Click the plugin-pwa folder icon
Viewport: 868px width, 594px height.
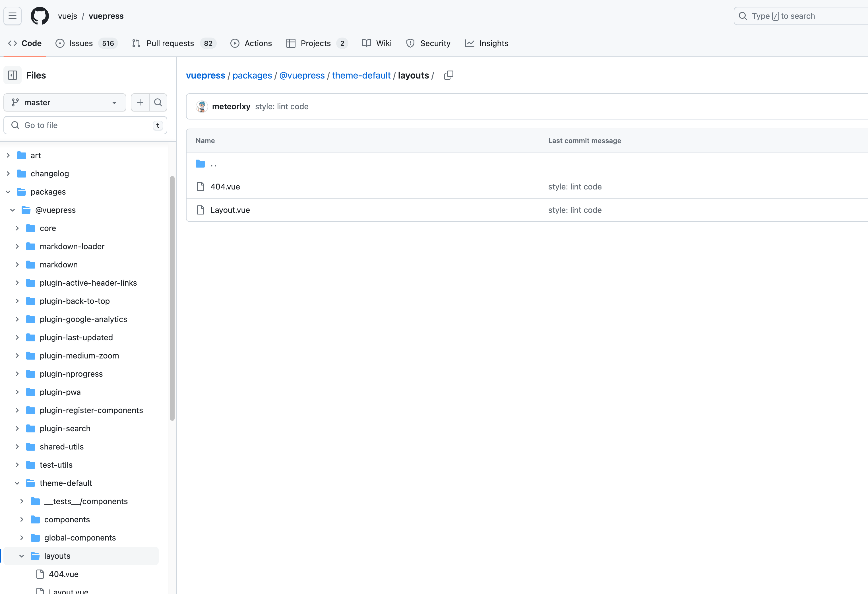pos(31,392)
